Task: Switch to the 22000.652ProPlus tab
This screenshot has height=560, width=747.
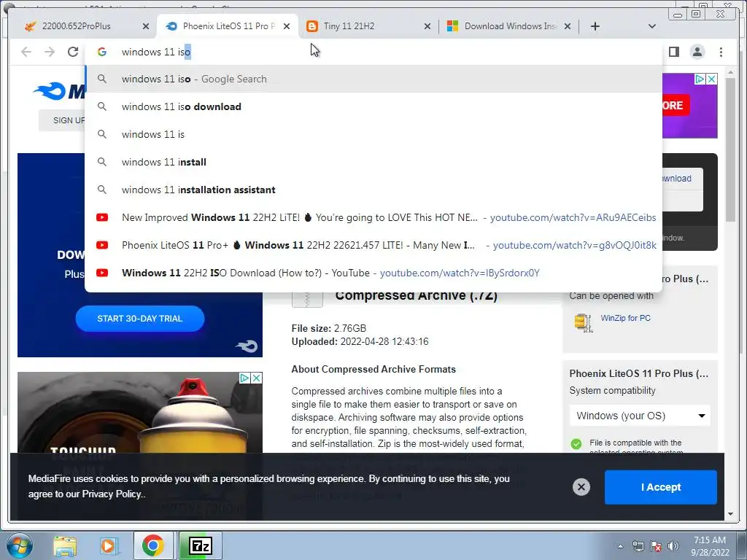Action: tap(83, 26)
